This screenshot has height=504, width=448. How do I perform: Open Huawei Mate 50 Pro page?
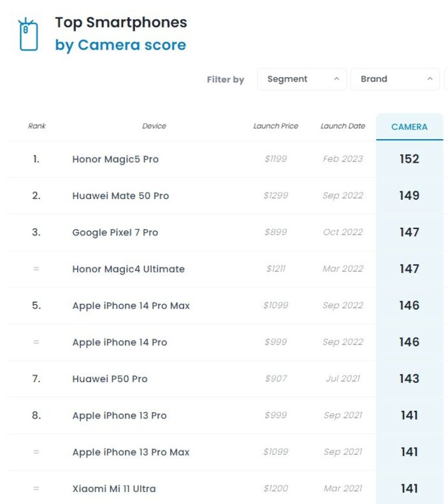[120, 196]
